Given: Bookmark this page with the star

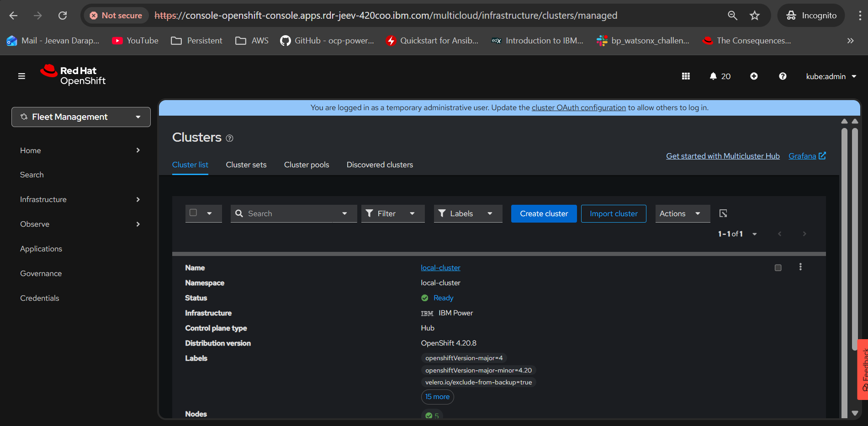Looking at the screenshot, I should (x=755, y=16).
